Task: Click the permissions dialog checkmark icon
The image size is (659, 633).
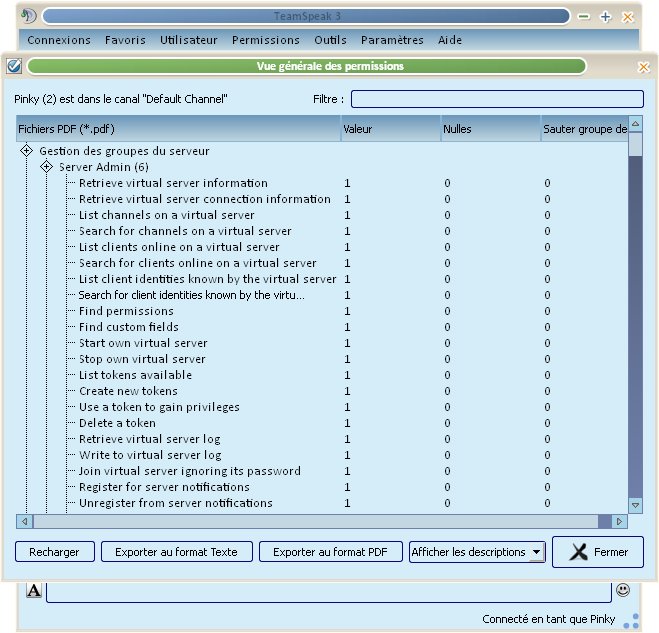Action: [14, 67]
